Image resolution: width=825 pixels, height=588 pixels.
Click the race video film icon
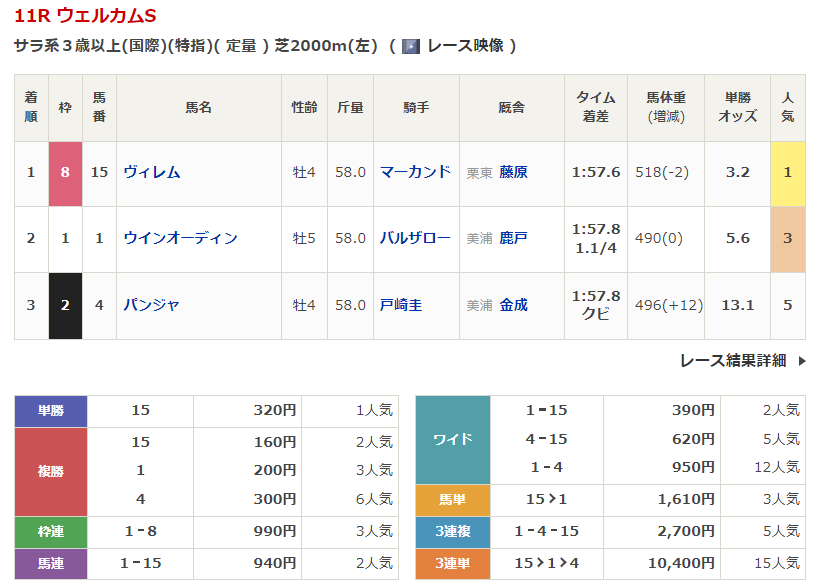pos(410,46)
